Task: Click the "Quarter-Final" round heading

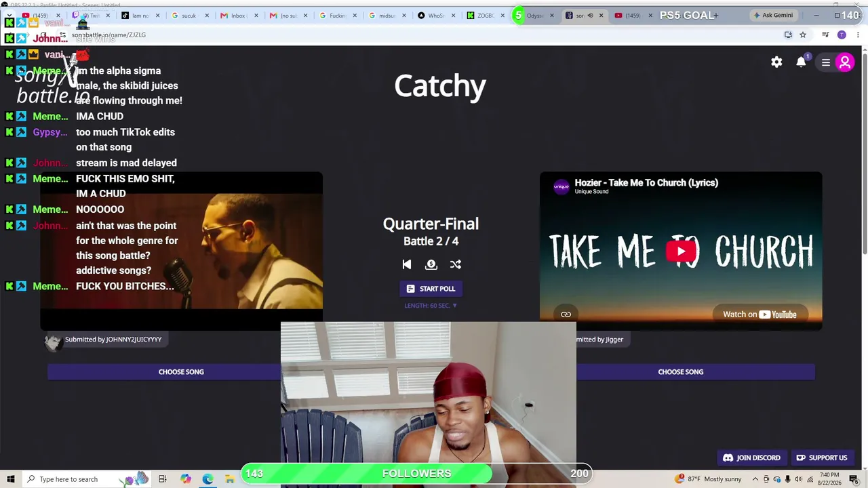Action: 431,224
